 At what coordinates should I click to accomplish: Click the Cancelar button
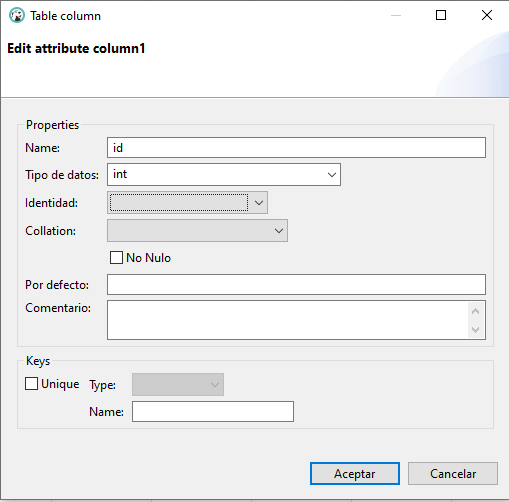tap(453, 474)
